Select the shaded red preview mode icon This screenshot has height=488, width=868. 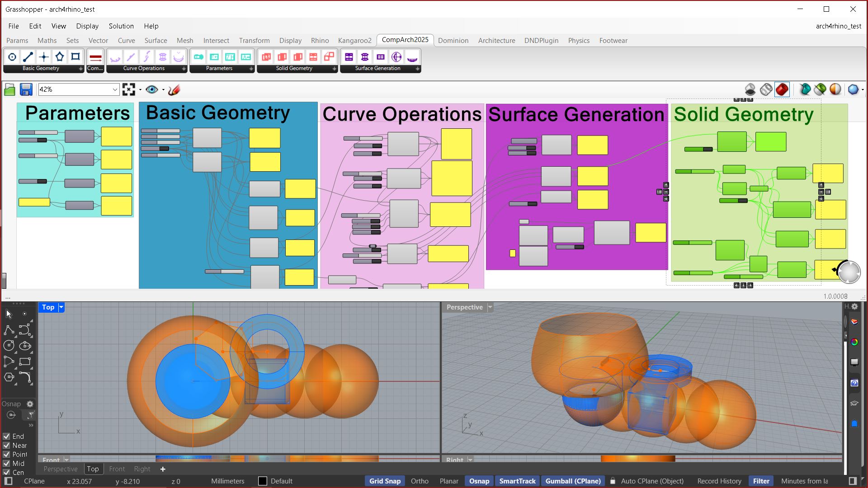click(x=782, y=89)
